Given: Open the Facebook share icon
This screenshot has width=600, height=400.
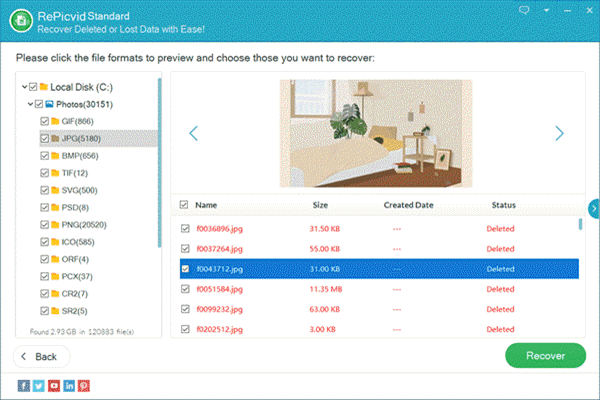Looking at the screenshot, I should (24, 385).
